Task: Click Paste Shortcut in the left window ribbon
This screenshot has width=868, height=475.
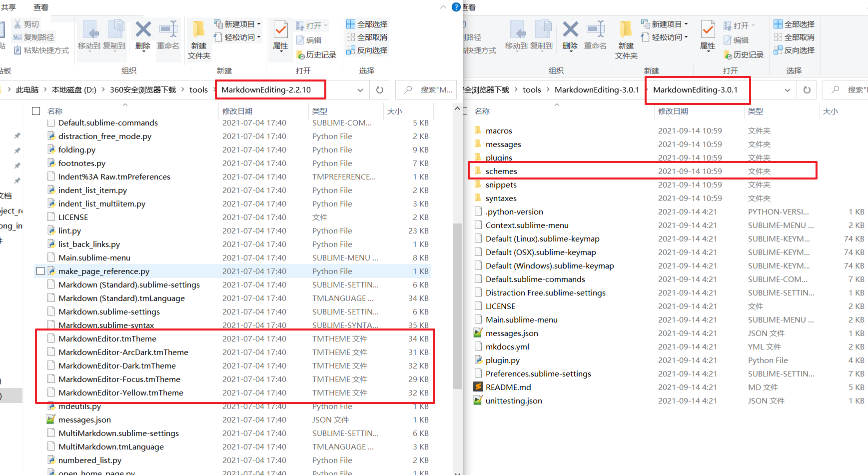Action: pos(41,50)
